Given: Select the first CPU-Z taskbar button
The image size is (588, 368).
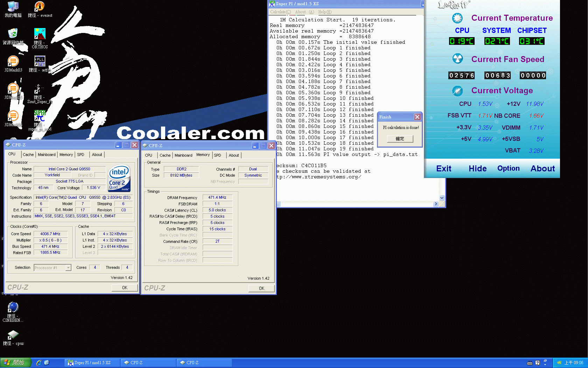Looking at the screenshot, I should click(148, 363).
